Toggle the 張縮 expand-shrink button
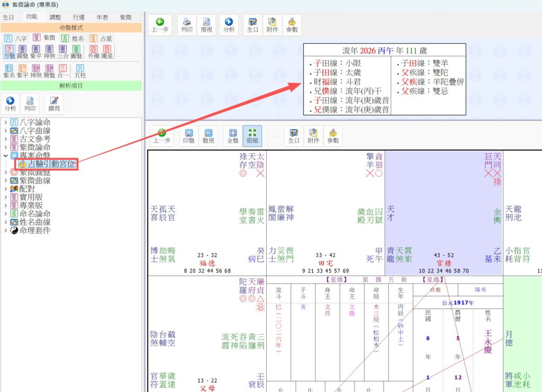This screenshot has width=542, height=392. (252, 136)
